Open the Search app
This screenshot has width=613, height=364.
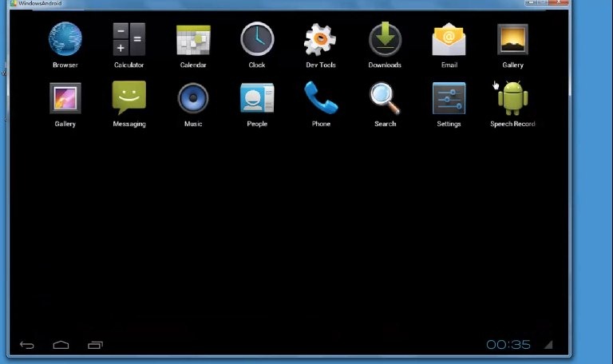coord(385,98)
